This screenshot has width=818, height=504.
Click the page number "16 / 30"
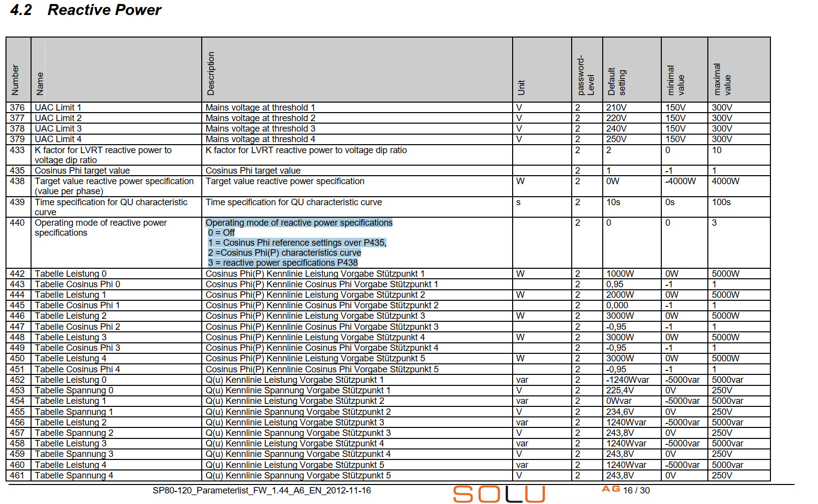click(x=636, y=490)
